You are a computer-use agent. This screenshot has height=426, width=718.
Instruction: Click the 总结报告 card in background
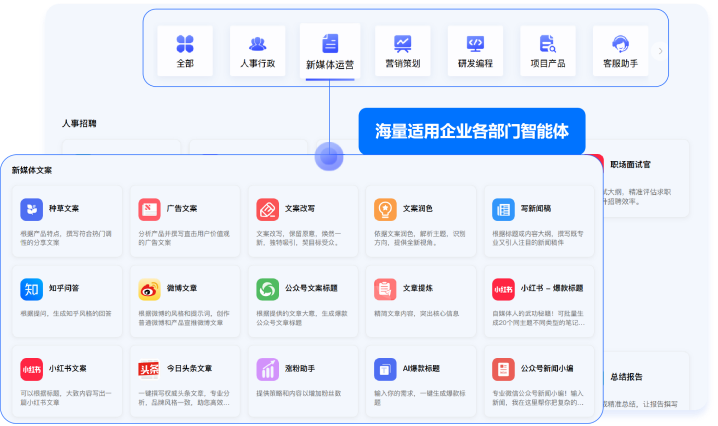(x=647, y=381)
